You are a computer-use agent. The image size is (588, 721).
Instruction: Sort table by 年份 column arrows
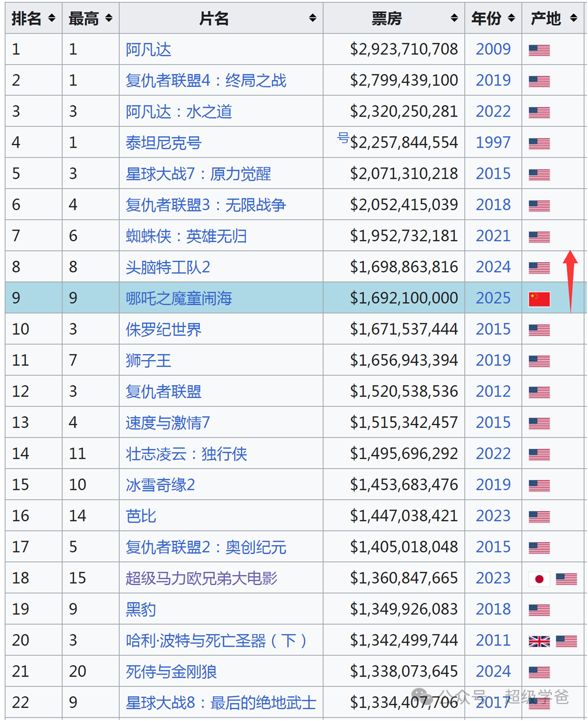point(511,19)
